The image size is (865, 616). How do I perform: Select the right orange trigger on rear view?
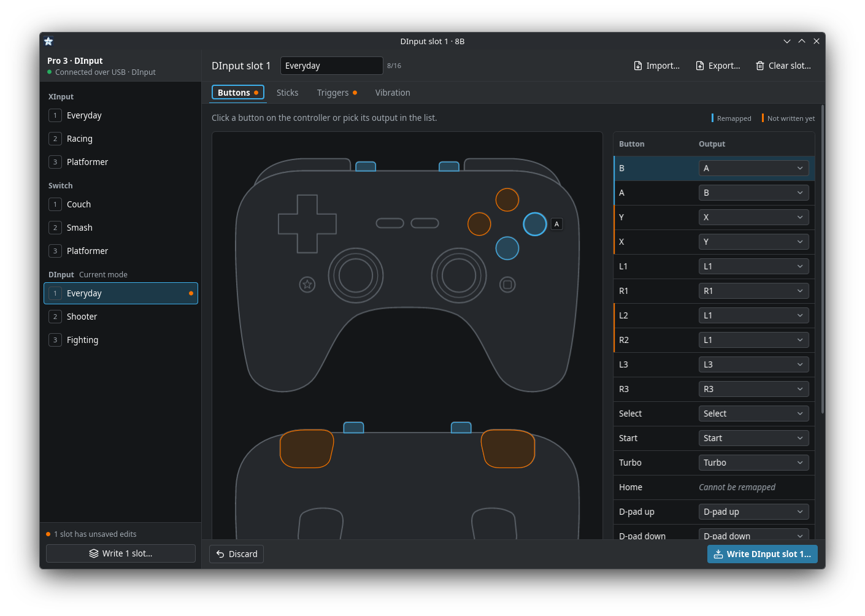508,449
